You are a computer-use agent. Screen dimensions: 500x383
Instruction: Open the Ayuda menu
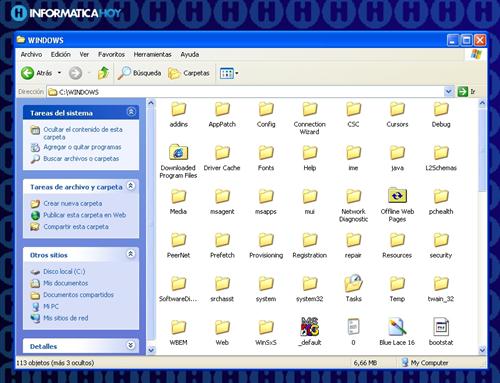(x=190, y=54)
